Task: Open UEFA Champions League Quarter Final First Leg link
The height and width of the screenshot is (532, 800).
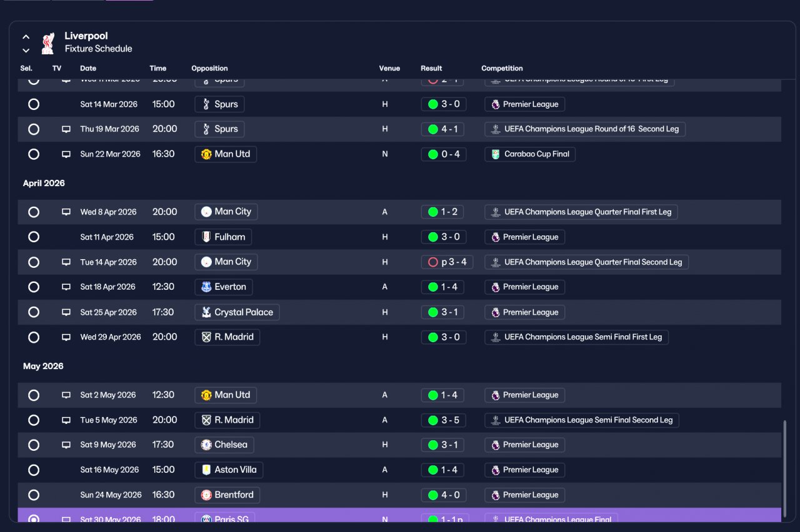Action: click(581, 212)
